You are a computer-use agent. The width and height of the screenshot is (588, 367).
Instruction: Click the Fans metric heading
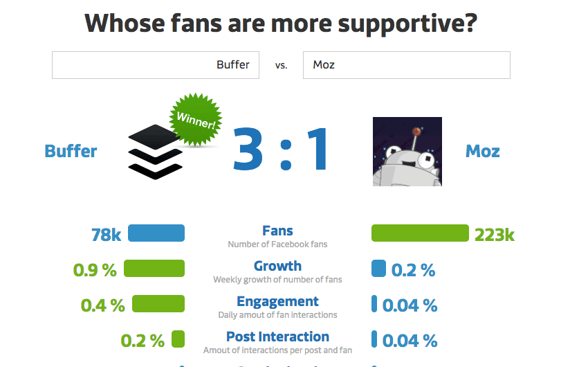pyautogui.click(x=277, y=231)
